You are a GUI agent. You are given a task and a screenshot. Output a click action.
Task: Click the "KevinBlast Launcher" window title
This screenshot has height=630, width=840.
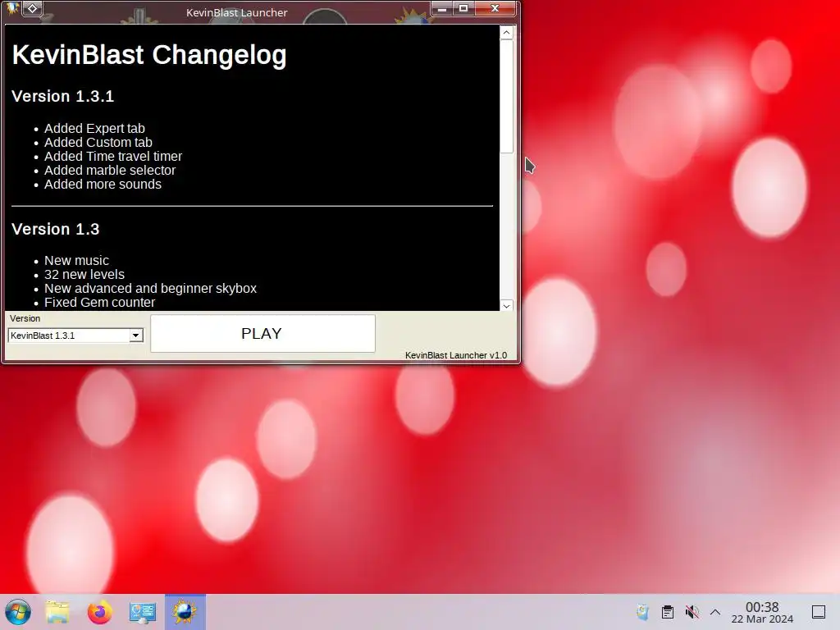point(237,12)
